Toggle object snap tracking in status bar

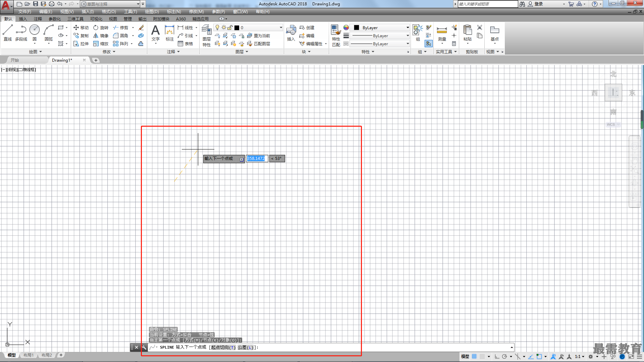pos(531,357)
